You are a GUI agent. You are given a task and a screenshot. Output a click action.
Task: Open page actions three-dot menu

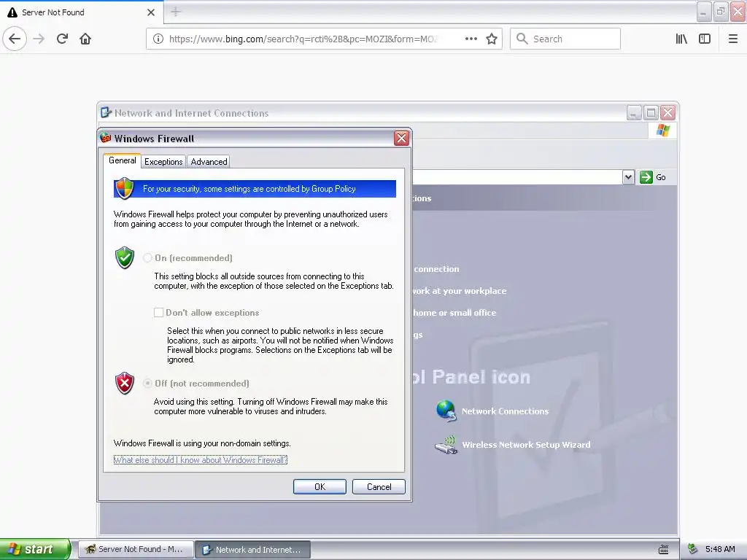coord(471,39)
